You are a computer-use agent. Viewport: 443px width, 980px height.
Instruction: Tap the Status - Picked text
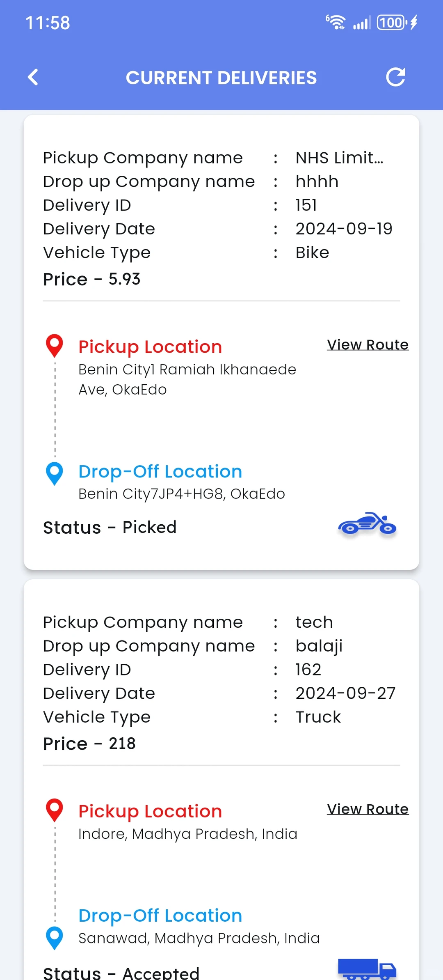click(110, 527)
